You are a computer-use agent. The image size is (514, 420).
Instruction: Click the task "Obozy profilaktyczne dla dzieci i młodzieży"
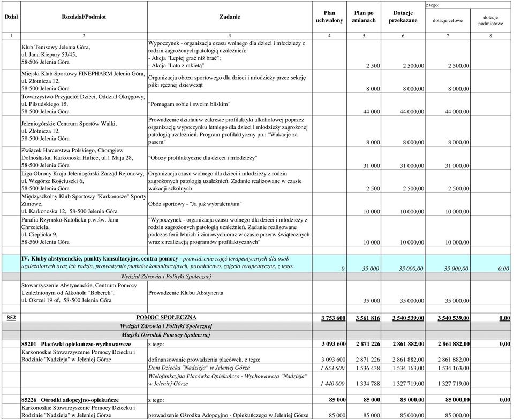[x=202, y=158]
